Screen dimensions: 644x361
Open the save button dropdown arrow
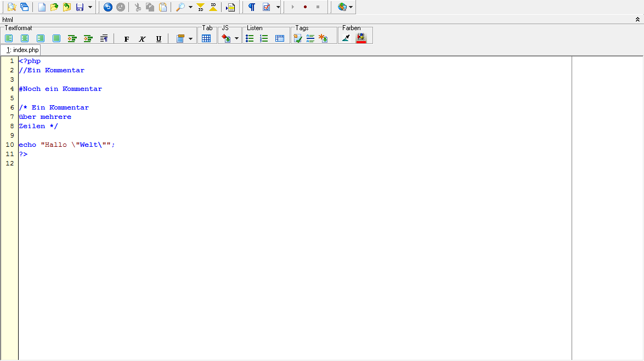[90, 8]
